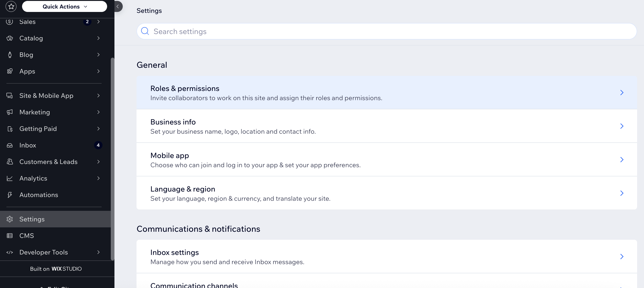Click the Automations lightning icon
This screenshot has width=644, height=288.
(9, 195)
